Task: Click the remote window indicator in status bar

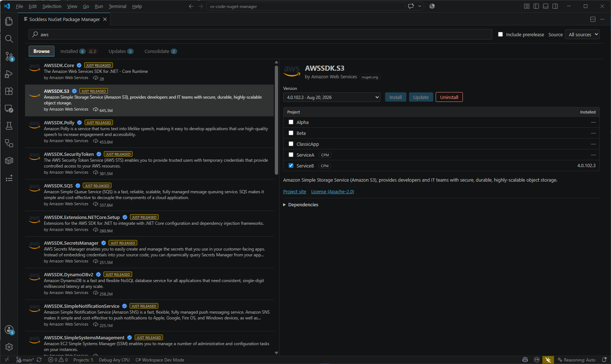Action: (x=7, y=360)
